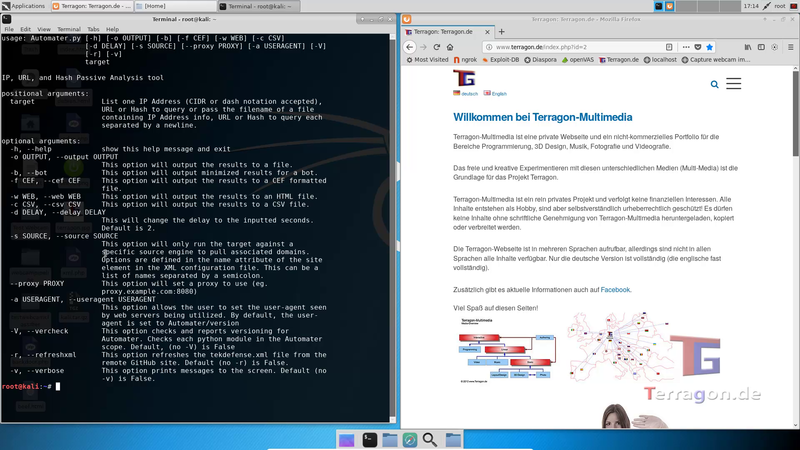Click the terminal window icon in title bar
Viewport: 800px width, 450px height.
pos(6,19)
